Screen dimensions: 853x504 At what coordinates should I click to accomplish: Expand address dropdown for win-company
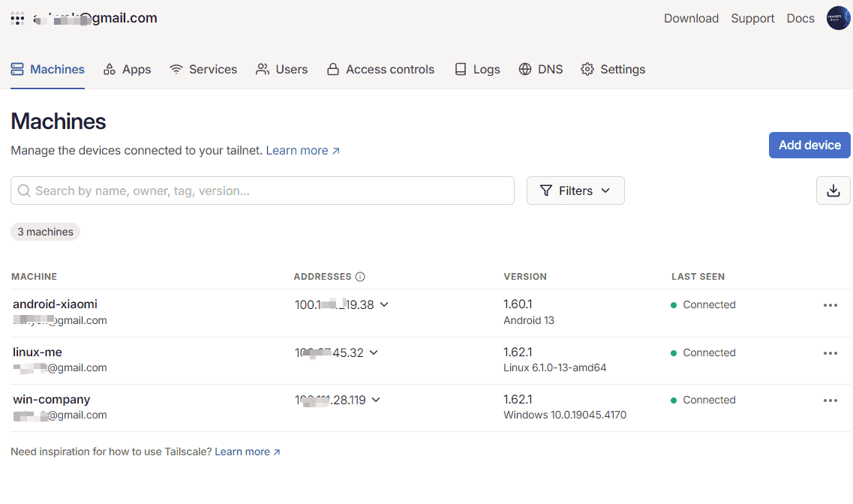(x=376, y=400)
